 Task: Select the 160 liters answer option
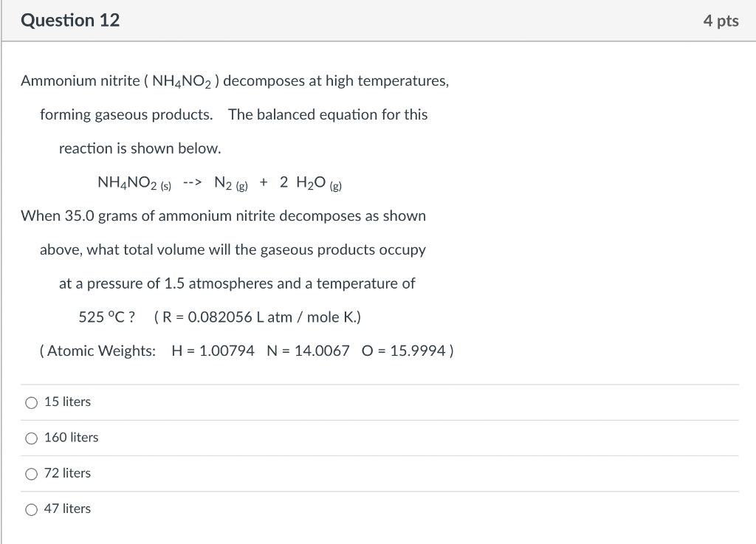point(31,438)
